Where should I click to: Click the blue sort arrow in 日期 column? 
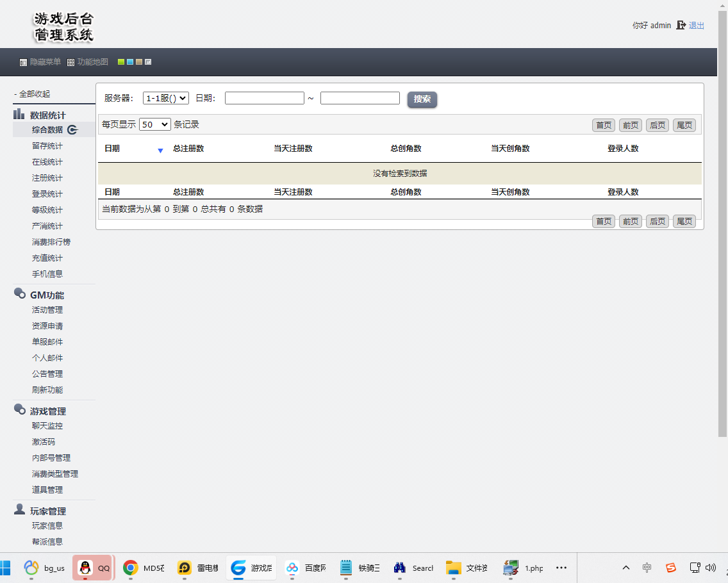click(x=160, y=150)
